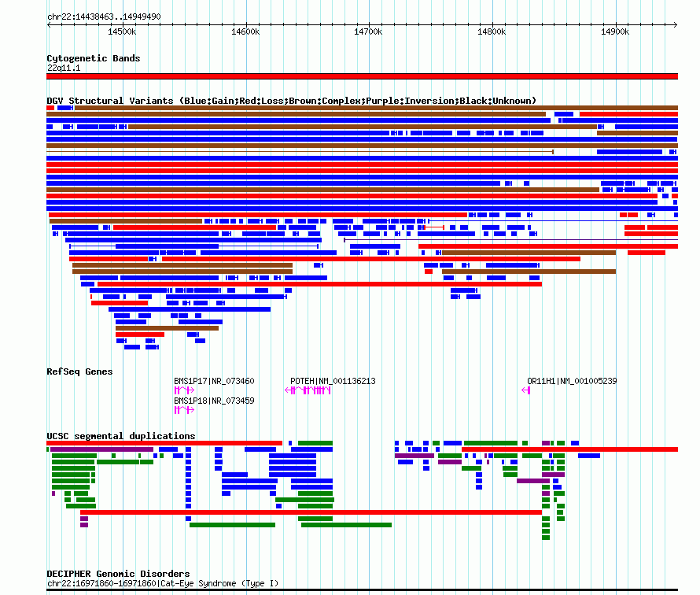Image resolution: width=700 pixels, height=595 pixels.
Task: Click the 14900k ruler tick label
Action: coord(615,31)
